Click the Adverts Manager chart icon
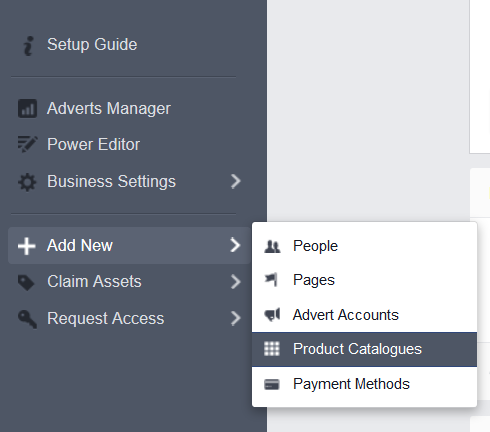The height and width of the screenshot is (432, 490). 27,108
